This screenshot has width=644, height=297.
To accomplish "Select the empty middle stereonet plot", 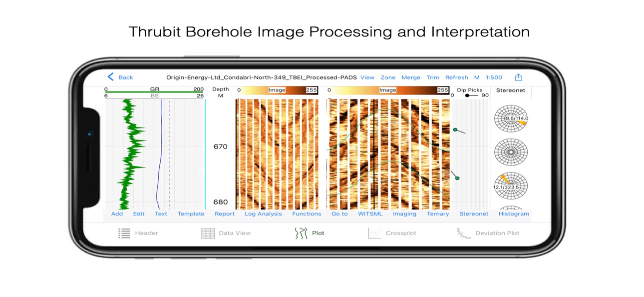I will 511,151.
